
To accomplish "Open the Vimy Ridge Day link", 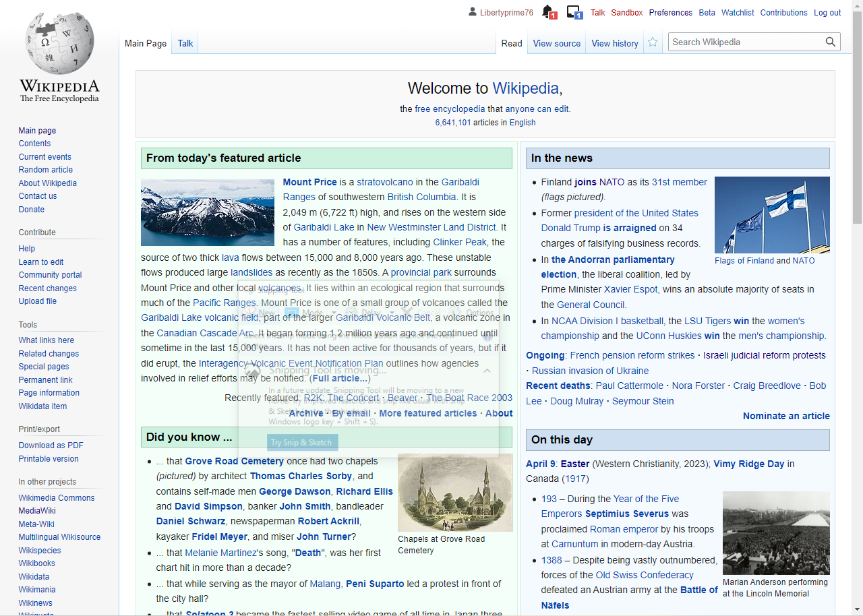I will coord(749,464).
